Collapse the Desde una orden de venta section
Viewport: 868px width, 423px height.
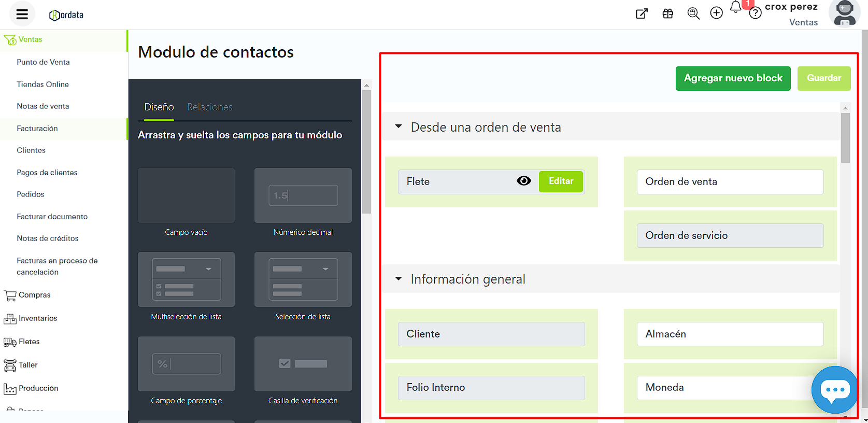pos(399,126)
